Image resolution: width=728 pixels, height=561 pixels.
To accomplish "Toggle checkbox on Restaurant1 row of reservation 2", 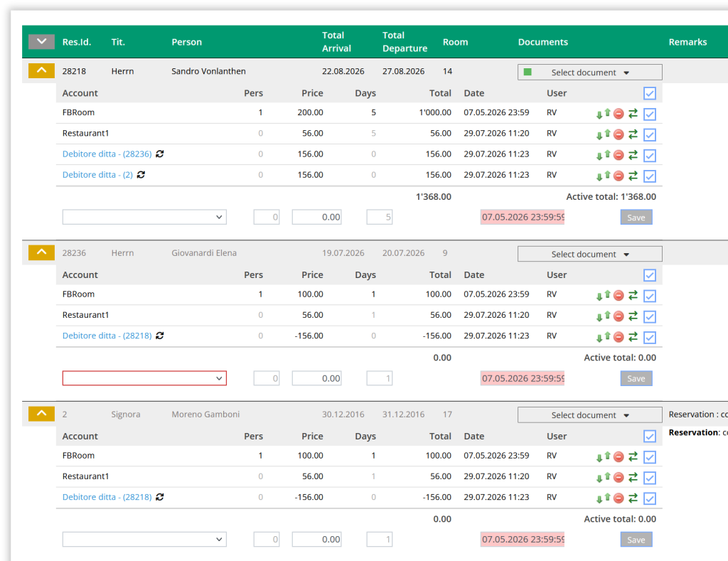I will (x=650, y=478).
